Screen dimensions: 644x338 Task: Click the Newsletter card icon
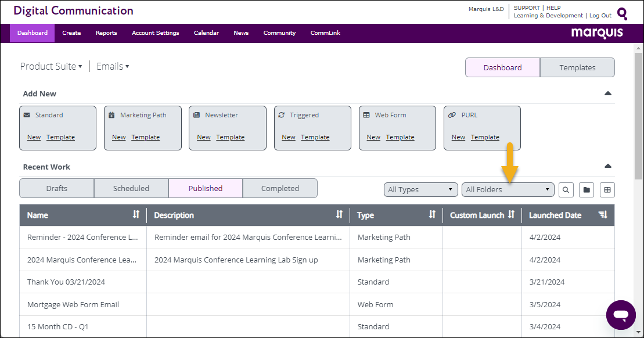(x=196, y=115)
